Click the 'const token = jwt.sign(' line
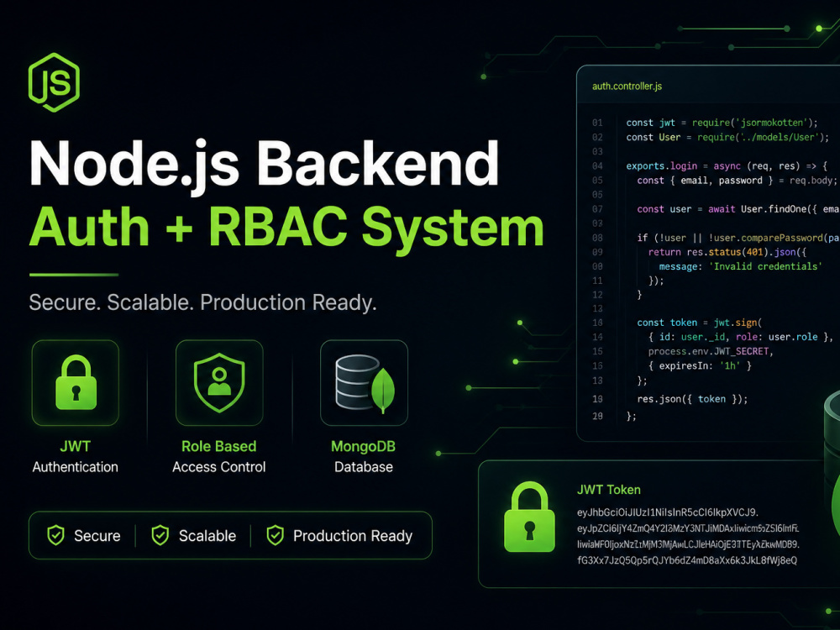This screenshot has height=630, width=840. coord(699,323)
